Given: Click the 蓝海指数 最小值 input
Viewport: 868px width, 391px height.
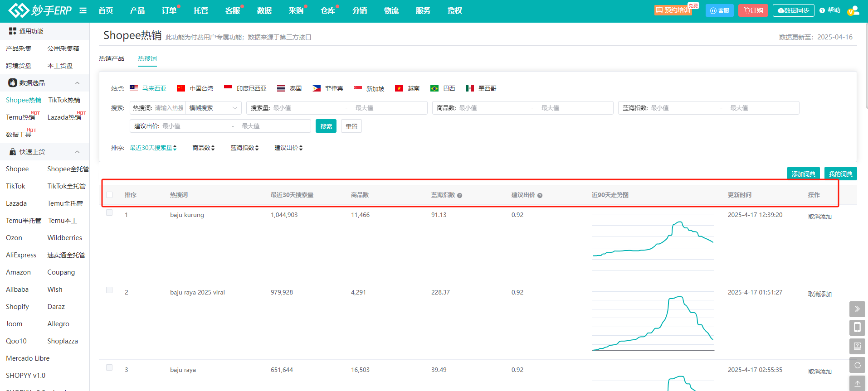Looking at the screenshot, I should 683,108.
